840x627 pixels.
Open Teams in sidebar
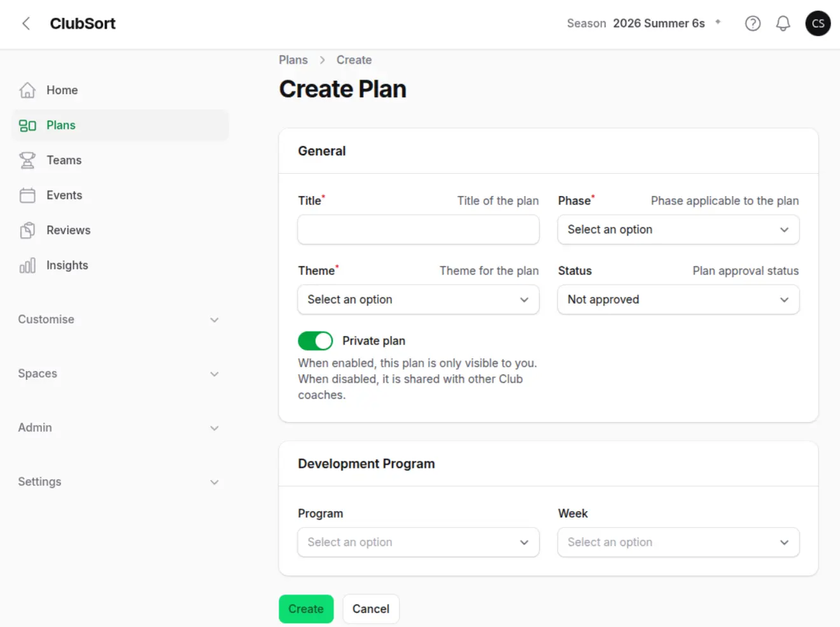pyautogui.click(x=120, y=160)
